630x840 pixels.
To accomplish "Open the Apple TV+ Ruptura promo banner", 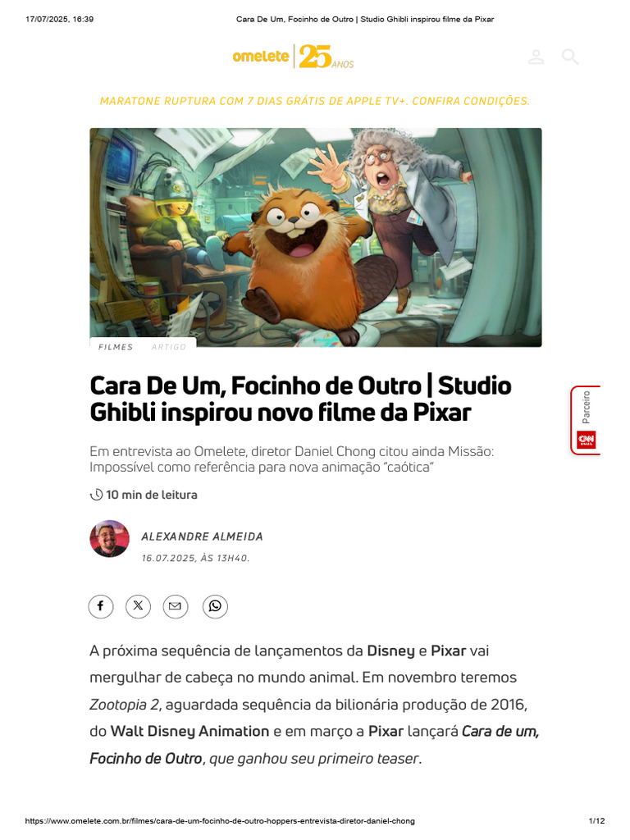I will coord(315,101).
